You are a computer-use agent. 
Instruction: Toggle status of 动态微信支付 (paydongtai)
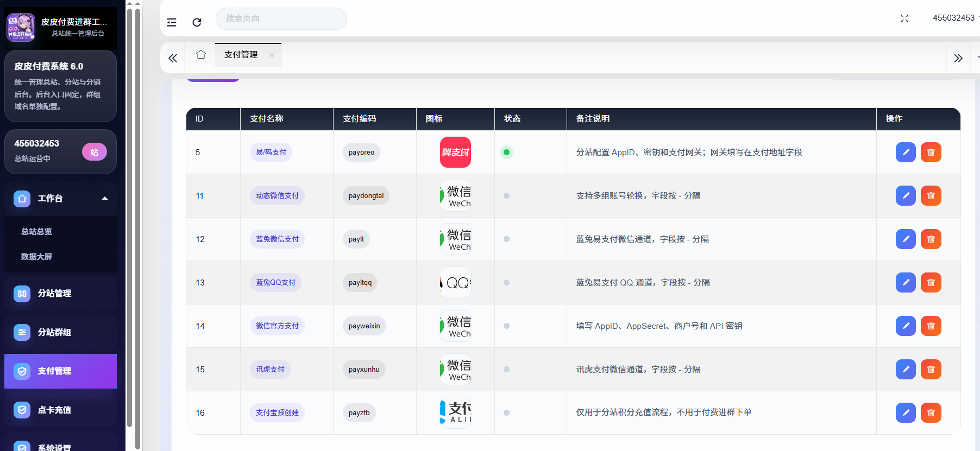[507, 196]
